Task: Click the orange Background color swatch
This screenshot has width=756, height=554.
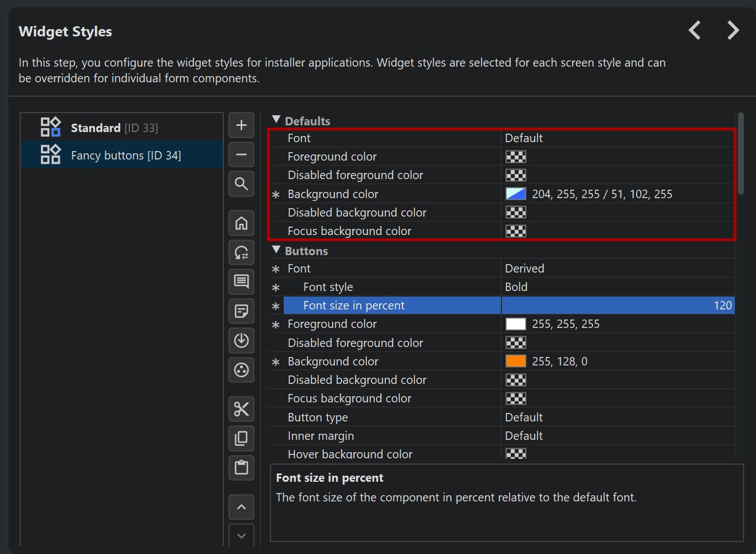Action: pyautogui.click(x=515, y=361)
